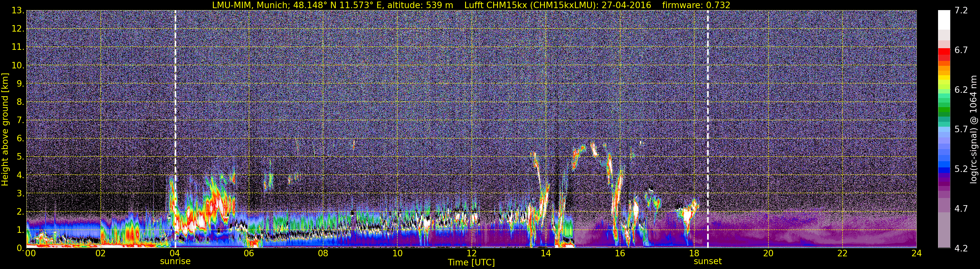Click the '06' tick on the time axis

pyautogui.click(x=249, y=253)
